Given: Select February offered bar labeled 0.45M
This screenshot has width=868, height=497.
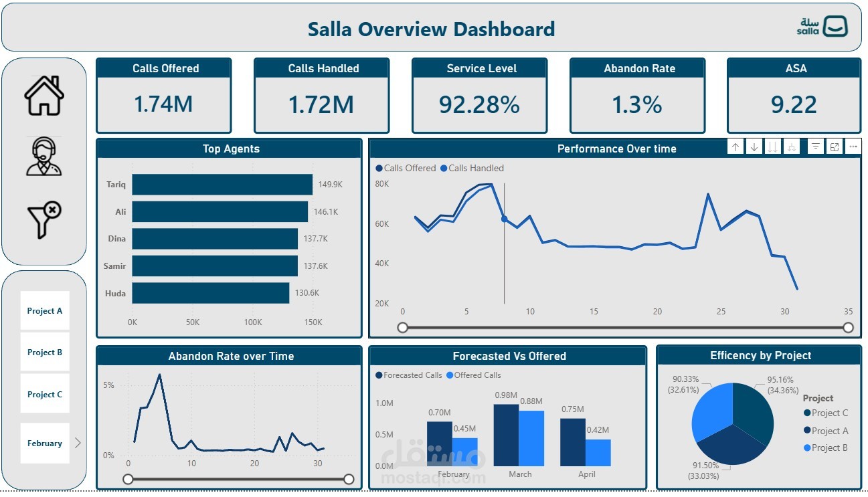Looking at the screenshot, I should (464, 452).
